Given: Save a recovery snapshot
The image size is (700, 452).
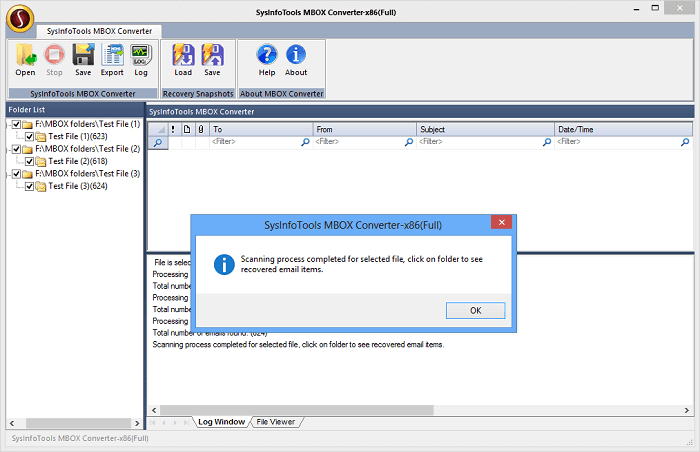Looking at the screenshot, I should point(212,60).
